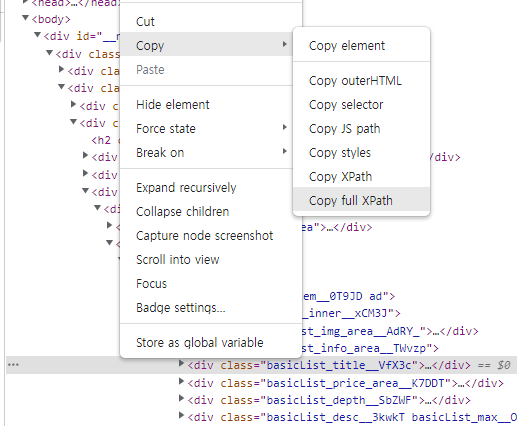Expand basicList_depth__SbZWF div node

(181, 398)
